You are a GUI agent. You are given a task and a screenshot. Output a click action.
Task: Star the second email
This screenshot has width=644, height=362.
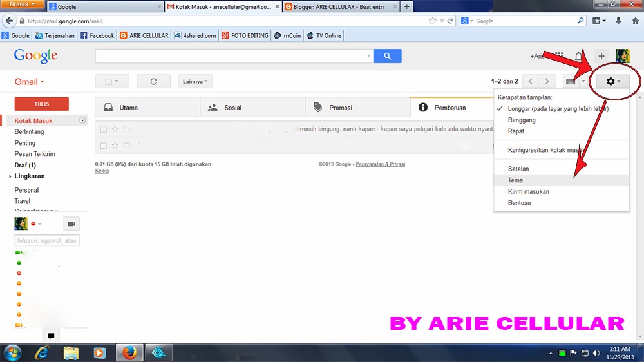point(115,146)
